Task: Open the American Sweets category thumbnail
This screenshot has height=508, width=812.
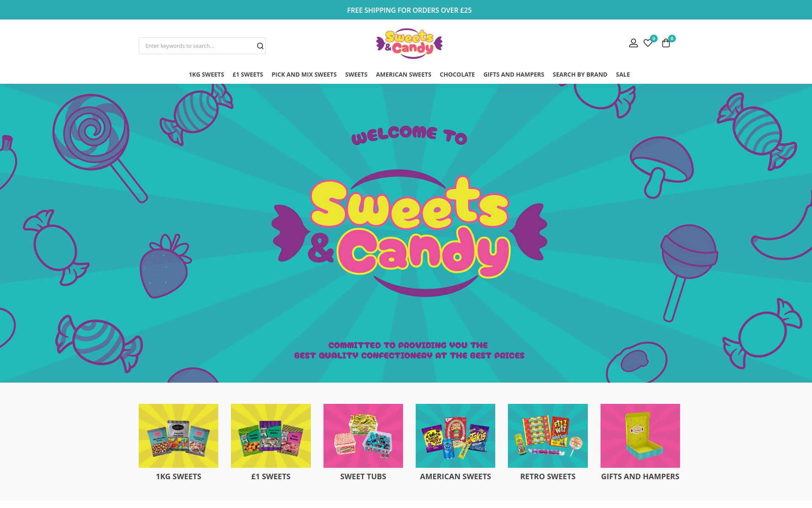Action: coord(455,436)
